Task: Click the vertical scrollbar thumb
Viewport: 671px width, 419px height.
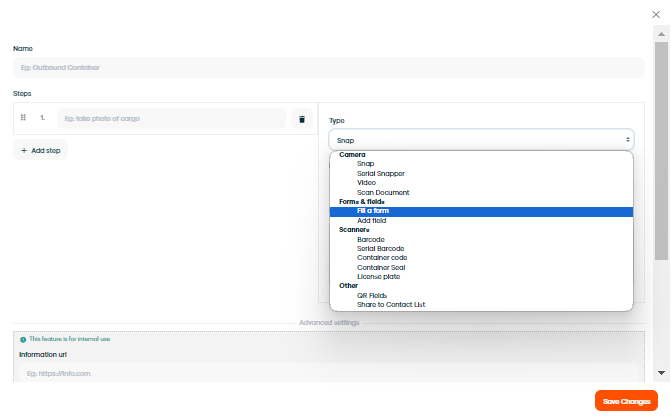Action: 661,151
